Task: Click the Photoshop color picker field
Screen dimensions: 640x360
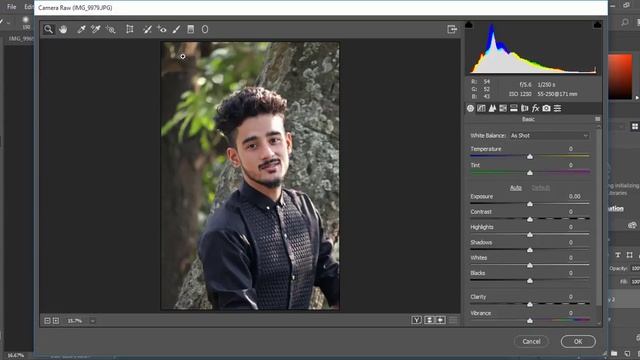Action: coord(620,76)
